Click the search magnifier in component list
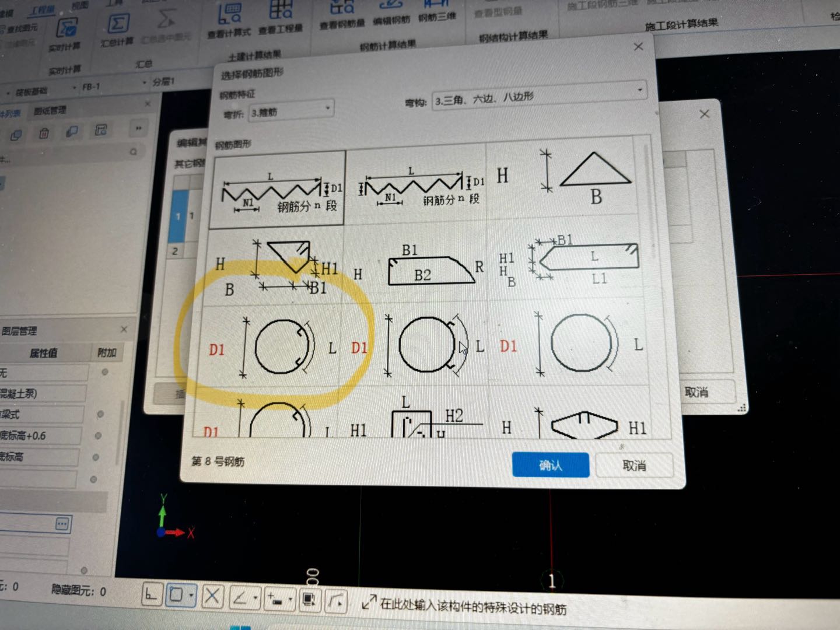Viewport: 840px width, 630px height. (x=133, y=152)
